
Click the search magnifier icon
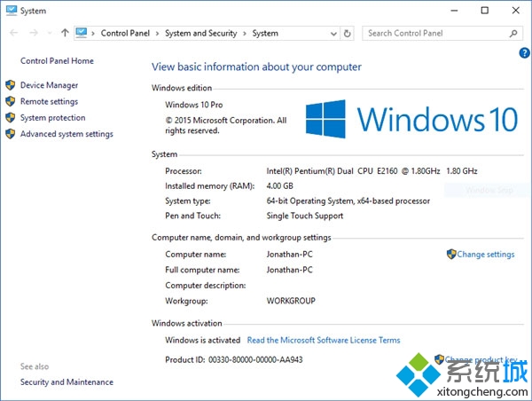click(513, 34)
